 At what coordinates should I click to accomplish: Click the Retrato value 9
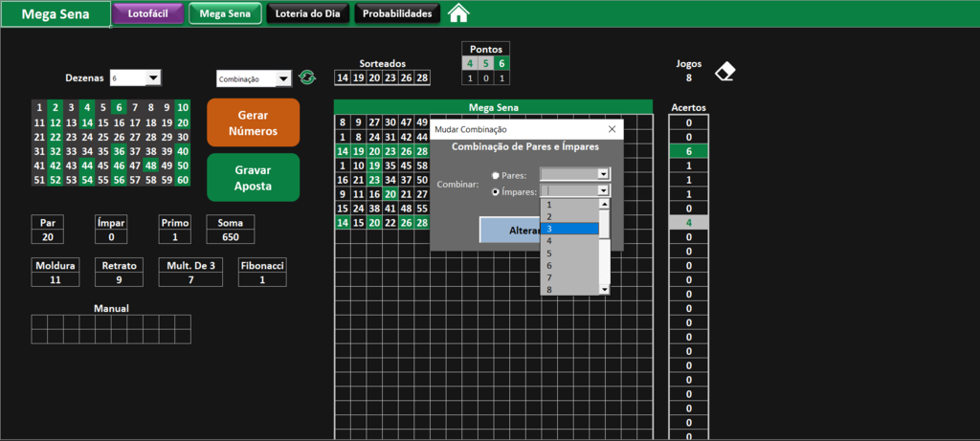tap(120, 280)
